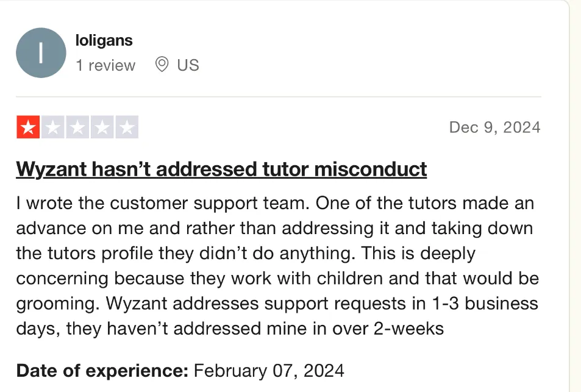The width and height of the screenshot is (581, 392).
Task: Click the red first rating star
Action: pos(28,127)
